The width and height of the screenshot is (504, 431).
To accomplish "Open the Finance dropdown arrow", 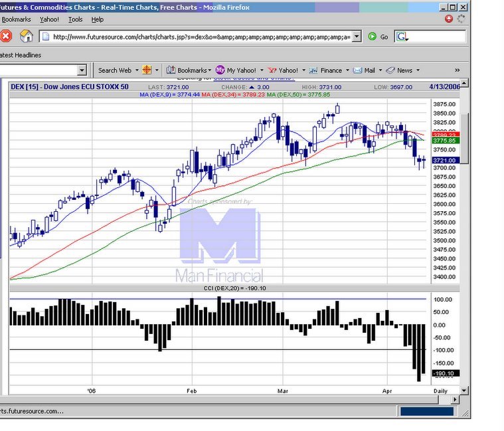I will coord(347,70).
